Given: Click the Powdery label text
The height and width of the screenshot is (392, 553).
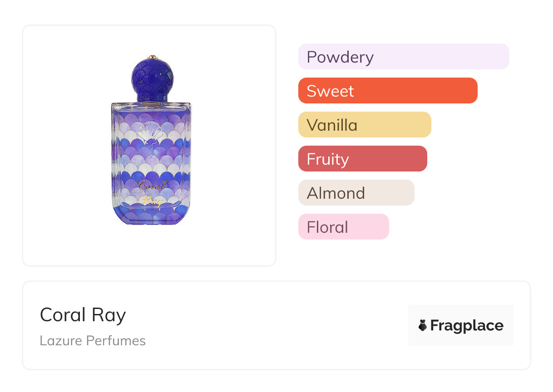Looking at the screenshot, I should pos(340,57).
